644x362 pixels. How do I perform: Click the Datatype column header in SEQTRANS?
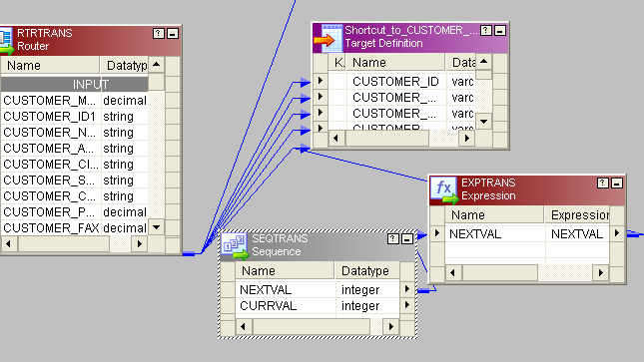[366, 271]
